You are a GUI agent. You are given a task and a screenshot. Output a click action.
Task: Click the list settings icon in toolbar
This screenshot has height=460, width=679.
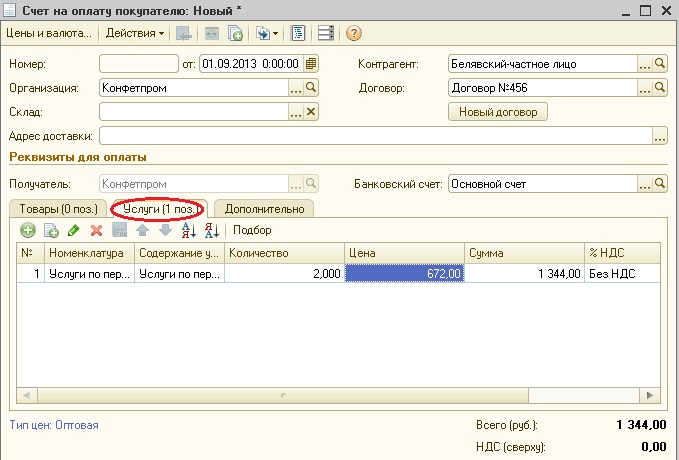(326, 33)
